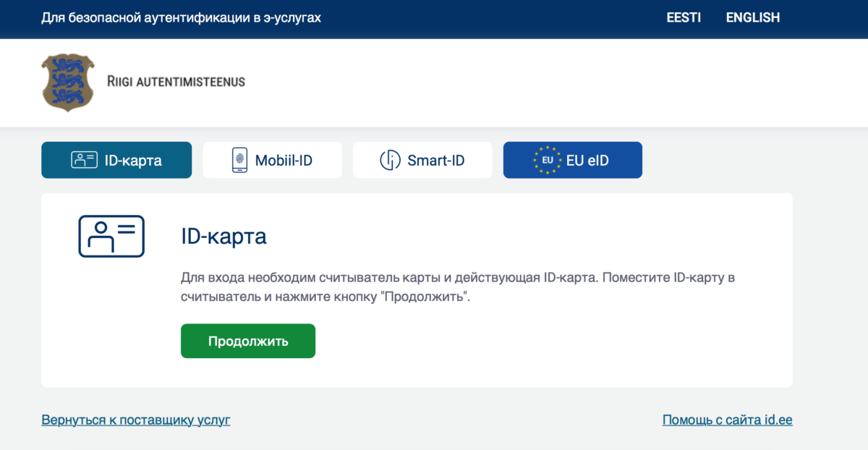Click the large ID card illustration icon
868x450 pixels.
tap(111, 237)
